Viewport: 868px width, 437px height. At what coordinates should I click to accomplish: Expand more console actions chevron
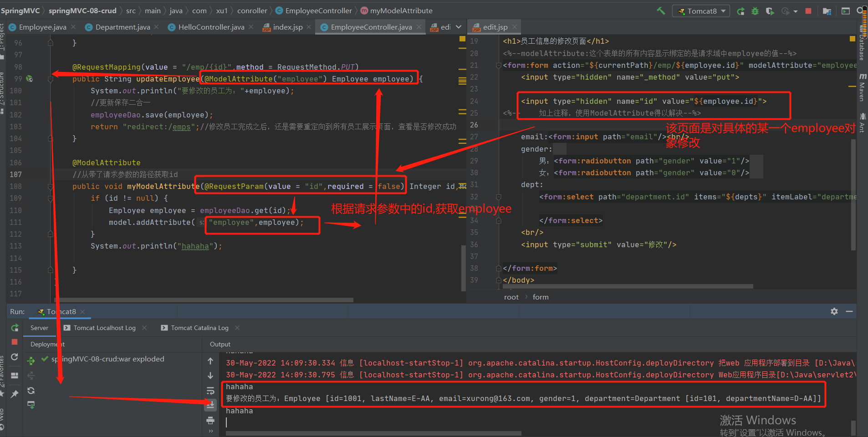(x=210, y=431)
